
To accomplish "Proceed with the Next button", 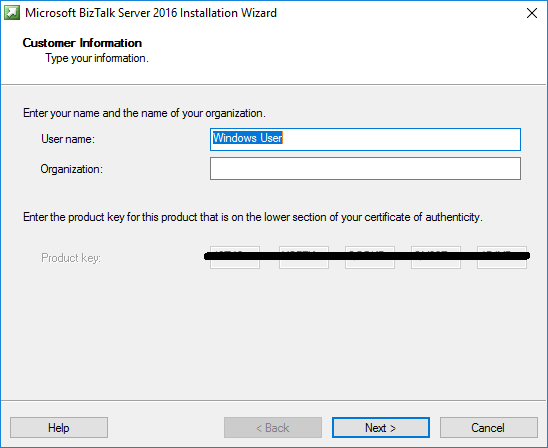I will point(381,427).
